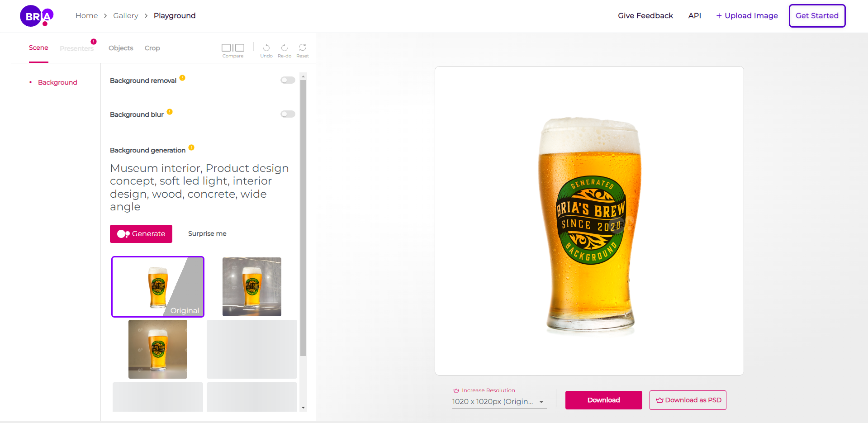
Task: Enable the Background blur toggle
Action: pyautogui.click(x=288, y=114)
